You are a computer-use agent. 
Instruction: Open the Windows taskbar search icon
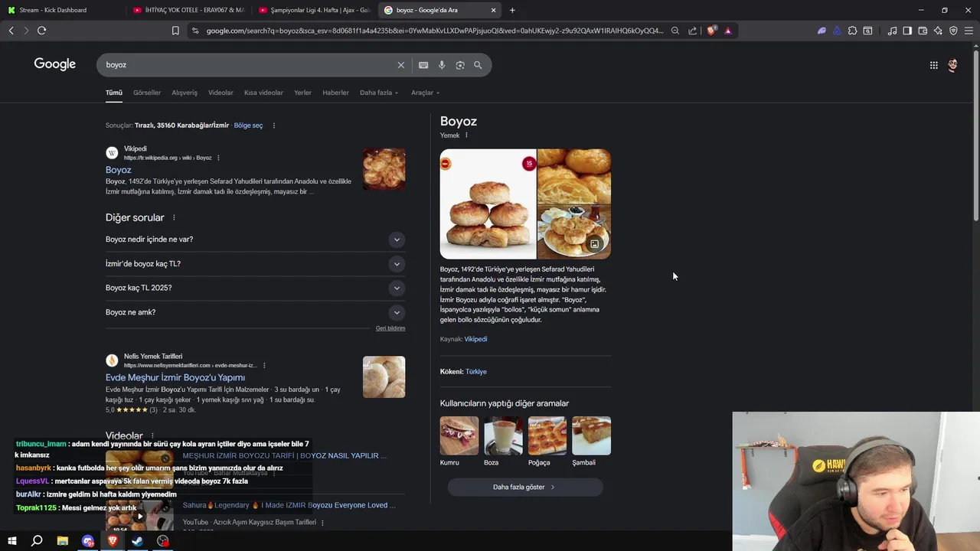click(37, 541)
